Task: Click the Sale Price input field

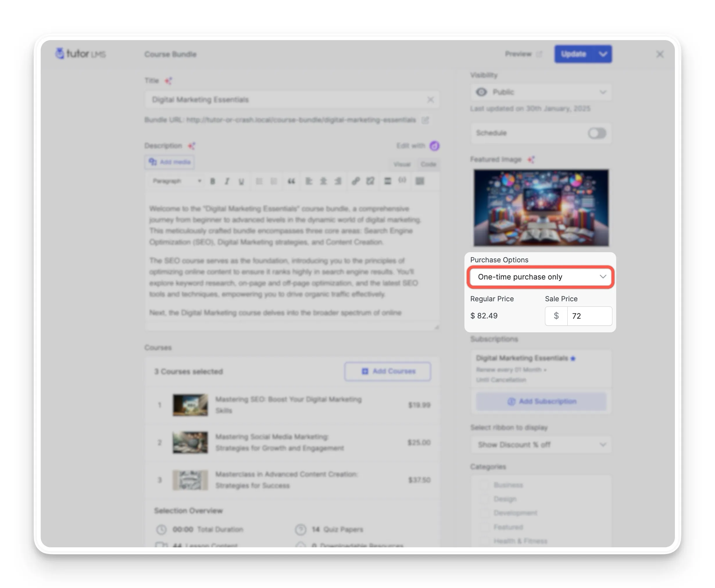Action: [x=589, y=316]
